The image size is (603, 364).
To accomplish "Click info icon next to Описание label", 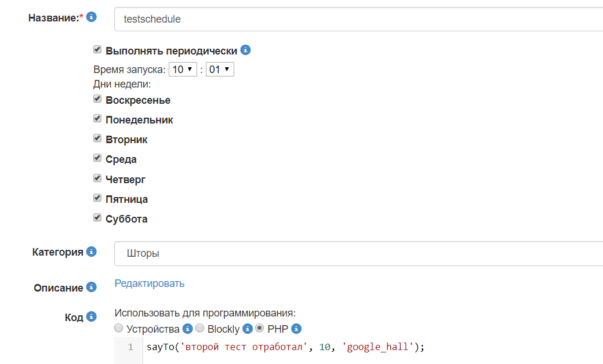I will pyautogui.click(x=91, y=287).
